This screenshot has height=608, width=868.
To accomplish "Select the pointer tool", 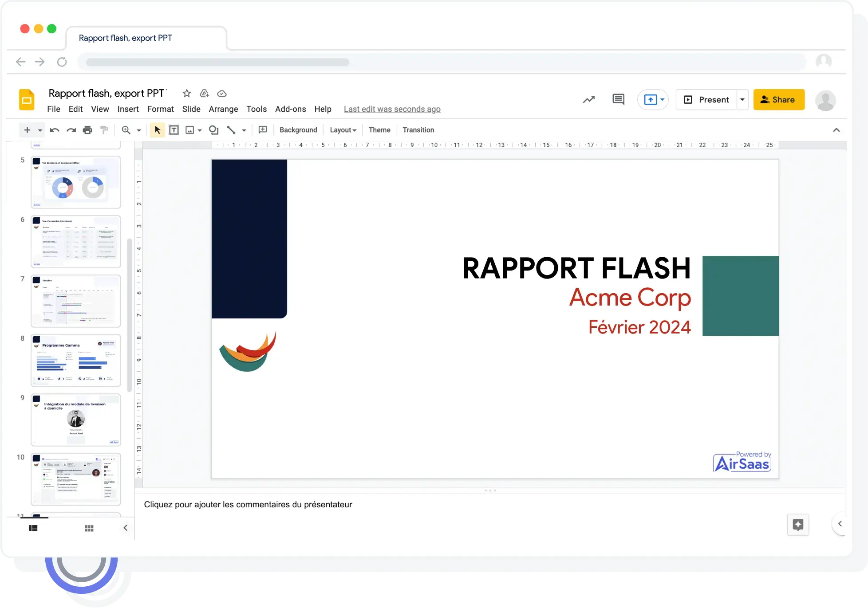I will (x=157, y=130).
